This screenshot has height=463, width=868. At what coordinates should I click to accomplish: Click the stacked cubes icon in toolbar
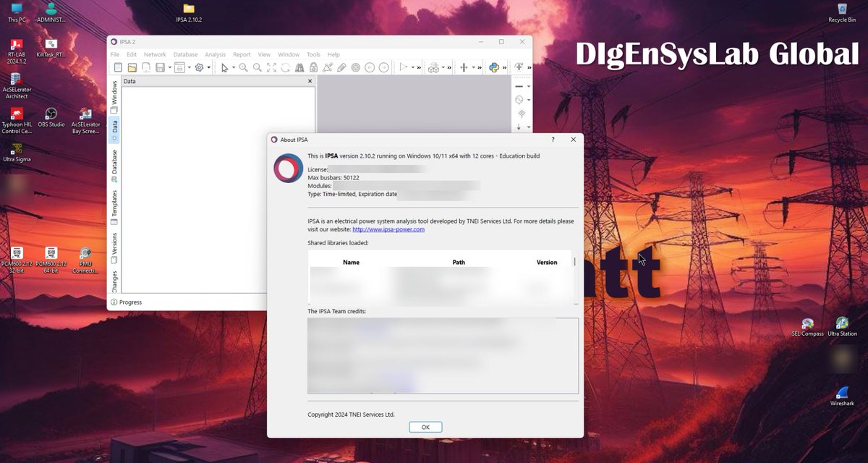coord(433,67)
